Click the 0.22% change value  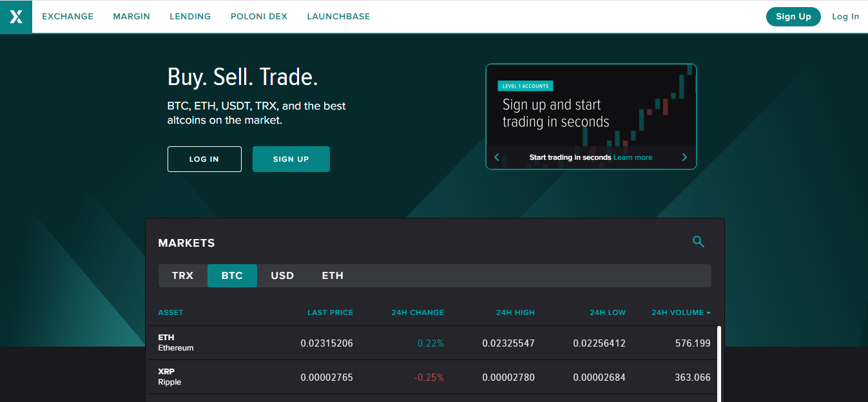click(x=430, y=343)
